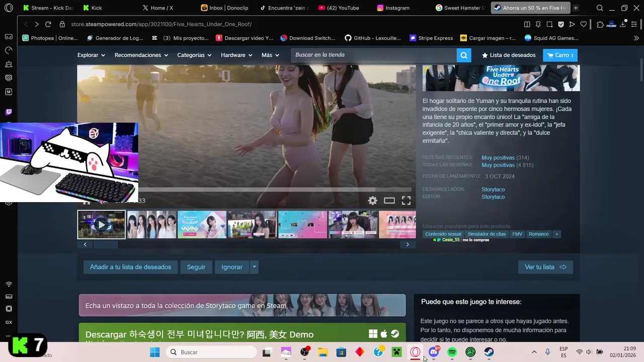Click Ver tu lista button
Image resolution: width=644 pixels, height=362 pixels.
click(545, 267)
